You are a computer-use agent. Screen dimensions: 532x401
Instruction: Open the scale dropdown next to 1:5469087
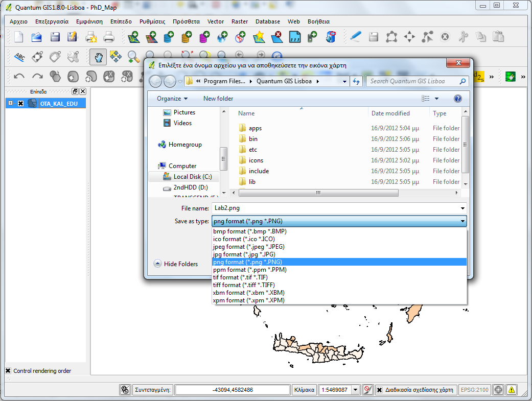(355, 390)
